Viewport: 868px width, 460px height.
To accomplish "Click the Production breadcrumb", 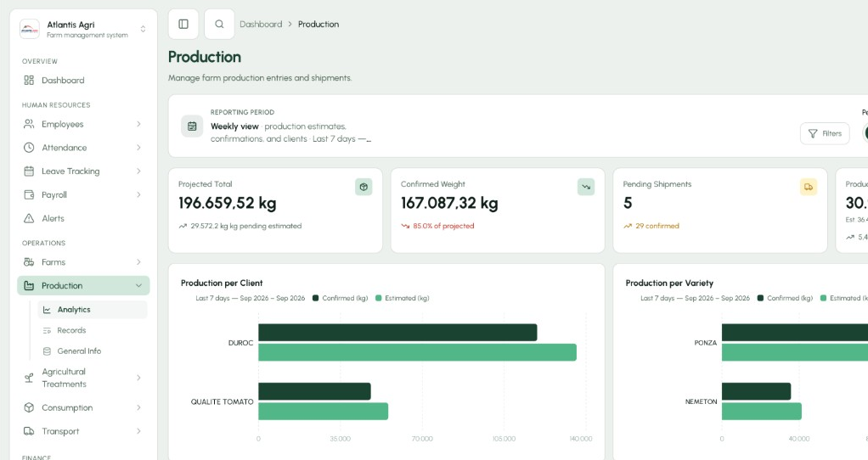I will (x=318, y=25).
